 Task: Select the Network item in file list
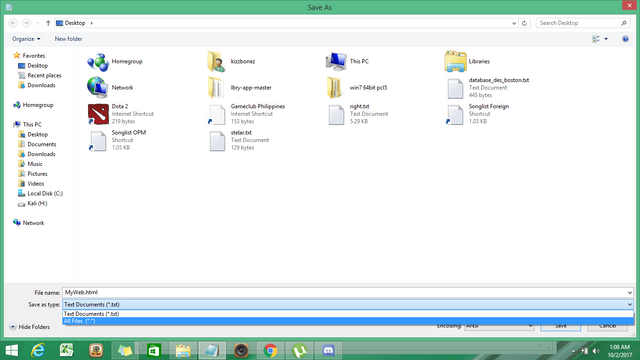point(110,88)
